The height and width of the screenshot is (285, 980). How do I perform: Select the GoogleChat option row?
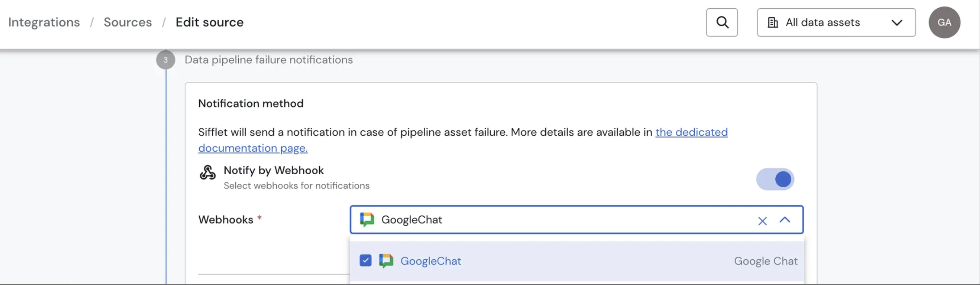coord(571,261)
